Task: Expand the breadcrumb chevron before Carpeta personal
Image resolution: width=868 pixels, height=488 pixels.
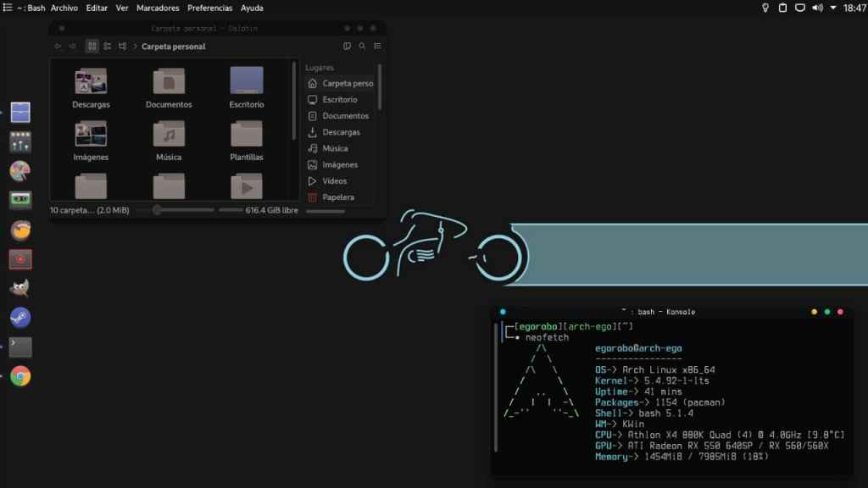Action: pos(136,47)
